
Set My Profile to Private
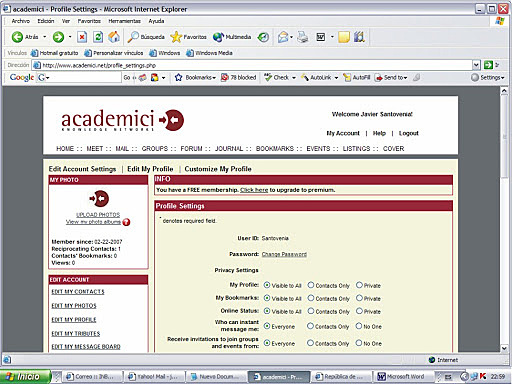click(x=359, y=285)
